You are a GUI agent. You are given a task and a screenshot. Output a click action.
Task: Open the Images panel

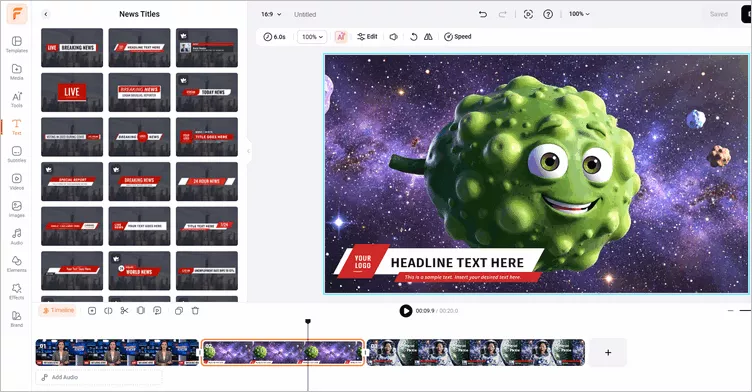tap(16, 209)
